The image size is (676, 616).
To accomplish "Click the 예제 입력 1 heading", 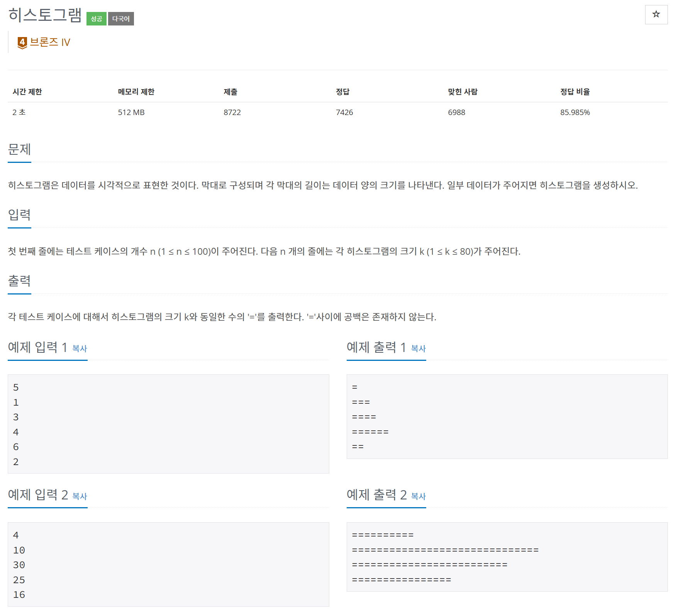I will click(x=38, y=347).
